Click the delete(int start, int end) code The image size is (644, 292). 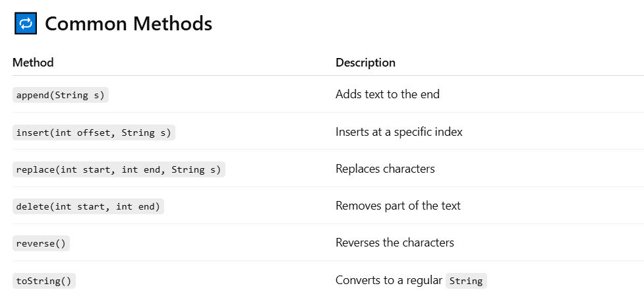coord(88,206)
